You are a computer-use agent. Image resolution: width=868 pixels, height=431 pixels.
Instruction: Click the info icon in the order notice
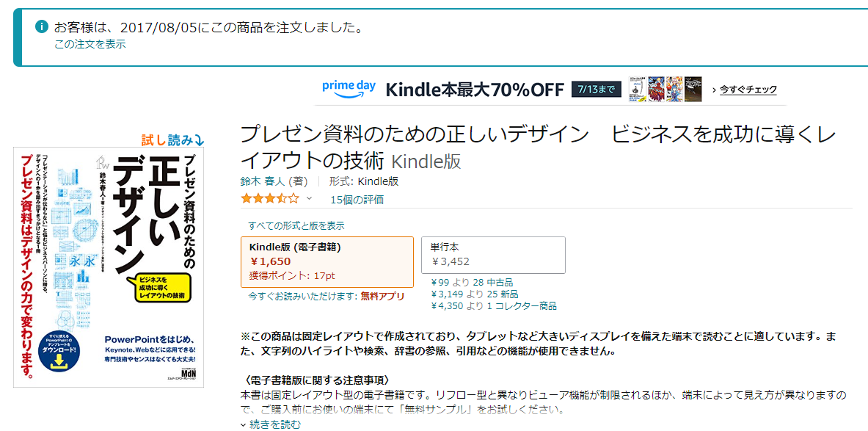pyautogui.click(x=42, y=27)
